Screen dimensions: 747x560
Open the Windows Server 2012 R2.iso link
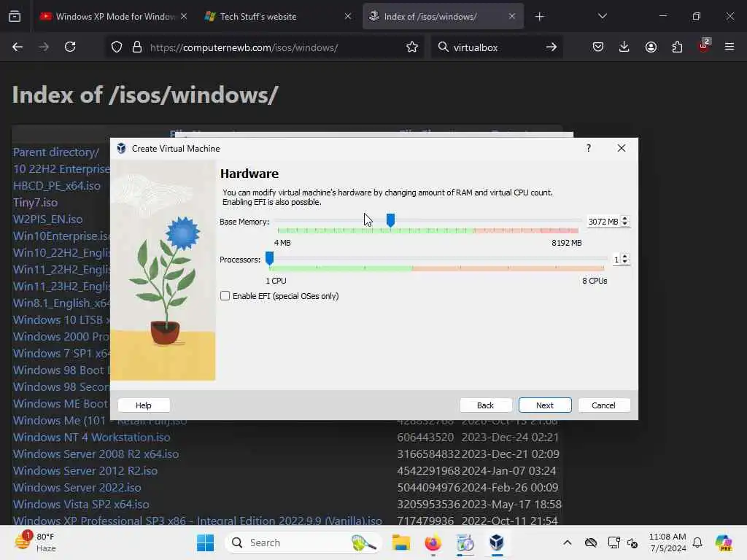85,470
